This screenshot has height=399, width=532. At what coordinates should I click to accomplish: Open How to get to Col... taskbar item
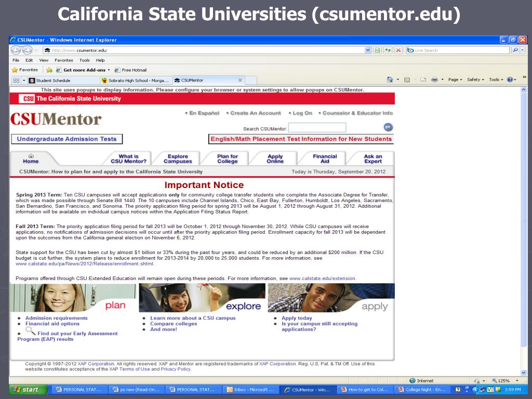click(366, 390)
